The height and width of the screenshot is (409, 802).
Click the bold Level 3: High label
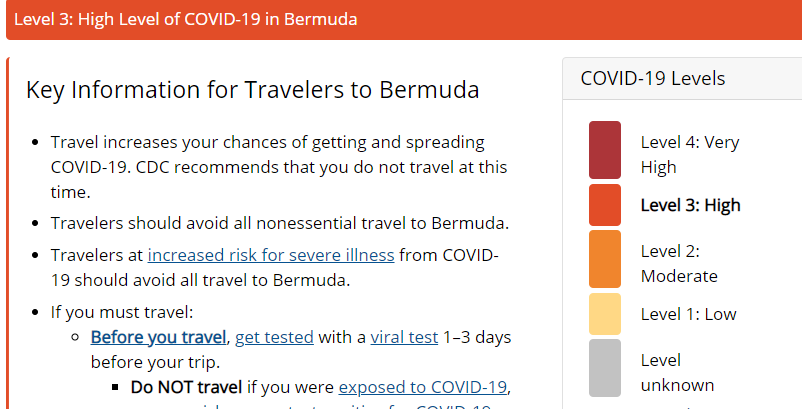tap(690, 206)
